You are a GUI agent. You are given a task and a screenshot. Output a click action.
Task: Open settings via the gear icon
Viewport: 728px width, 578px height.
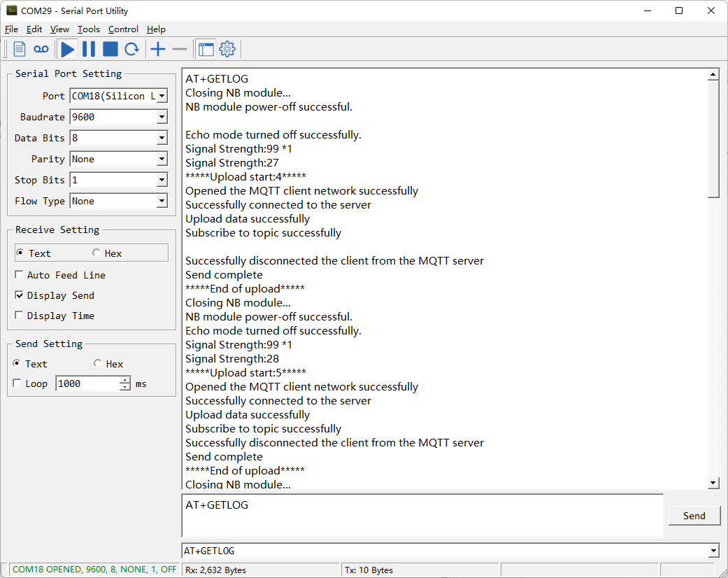(227, 49)
